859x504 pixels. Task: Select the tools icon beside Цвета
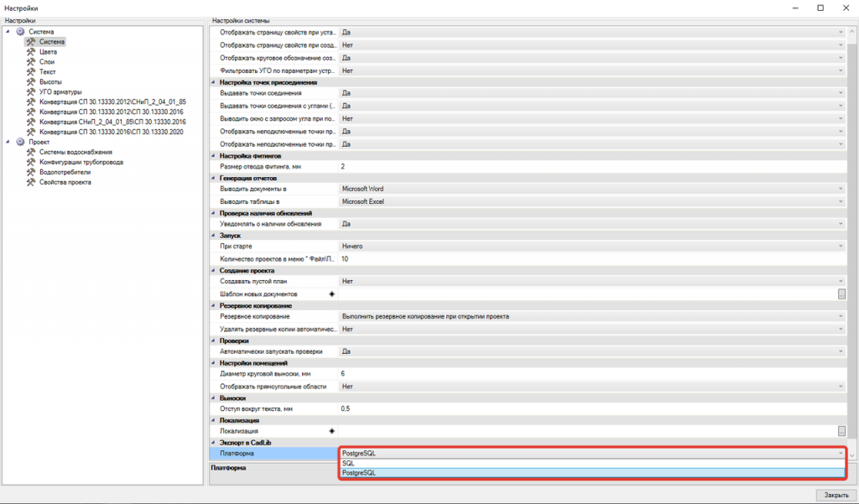[x=31, y=52]
